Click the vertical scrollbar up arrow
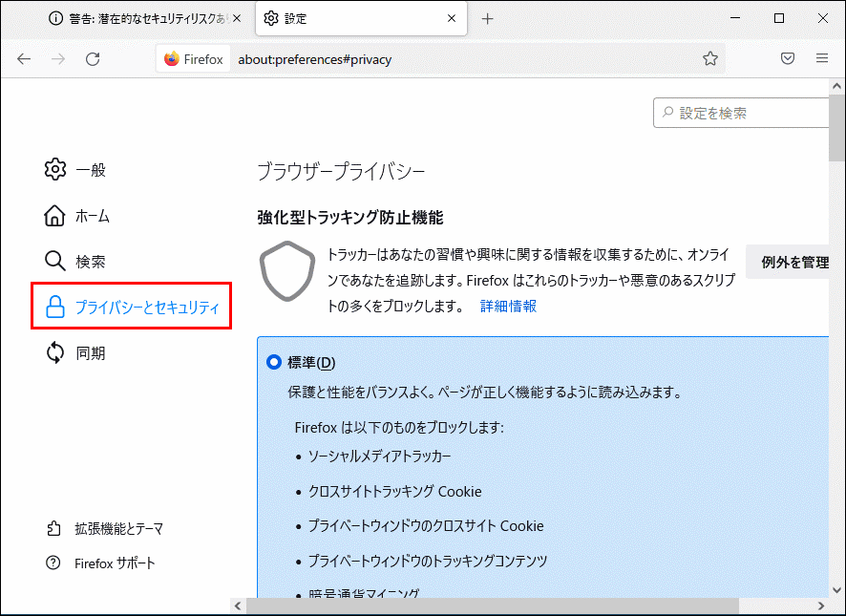Image resolution: width=846 pixels, height=616 pixels. click(x=836, y=86)
